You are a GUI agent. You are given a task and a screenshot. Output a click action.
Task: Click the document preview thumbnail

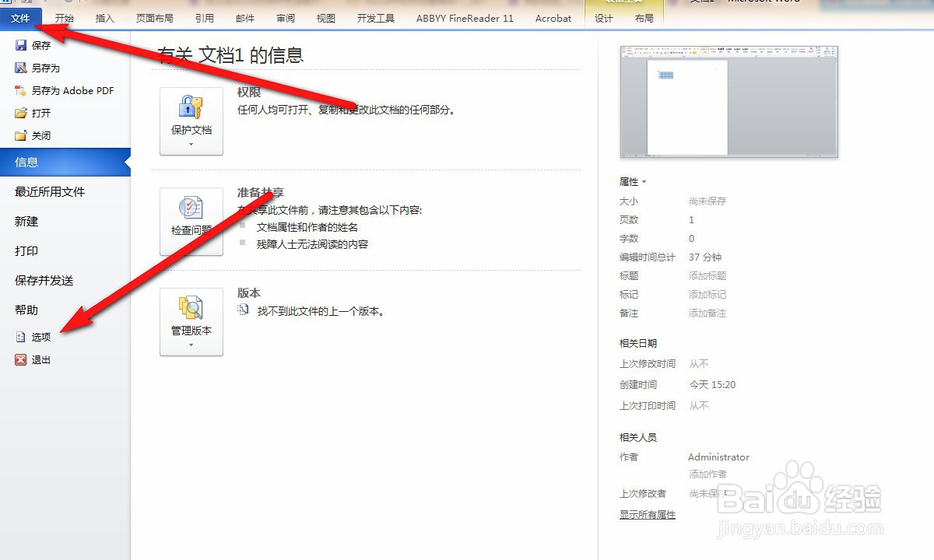tap(729, 101)
